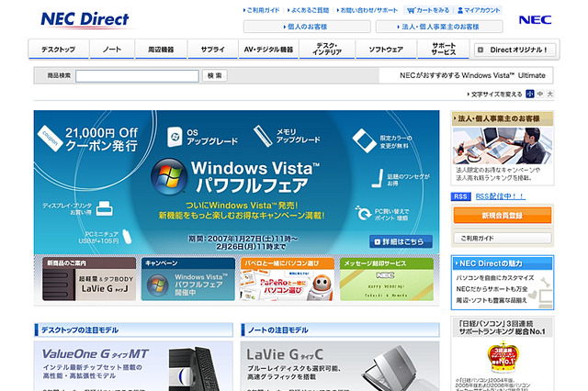This screenshot has height=391, width=588.
Task: Open the お問い合わせ/サポート link
Action: pos(367,10)
